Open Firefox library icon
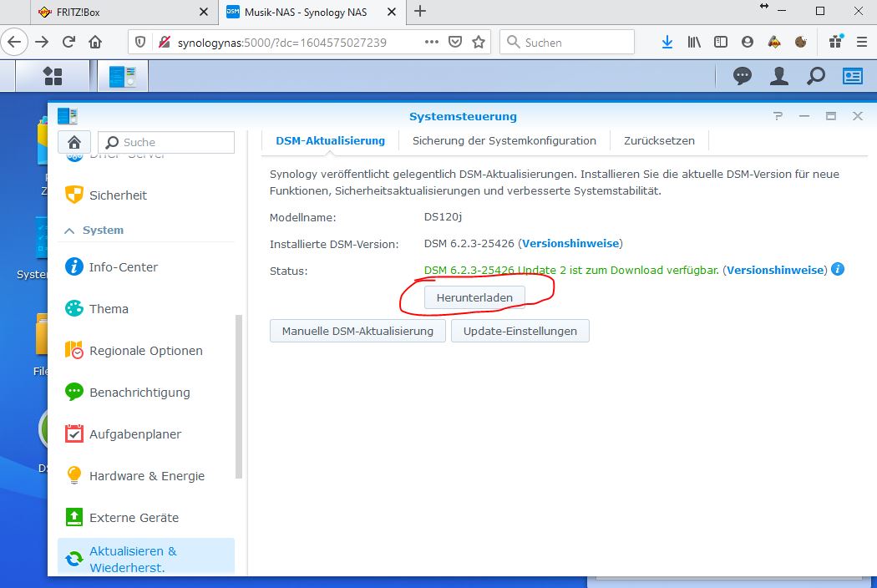877x588 pixels. coord(693,42)
